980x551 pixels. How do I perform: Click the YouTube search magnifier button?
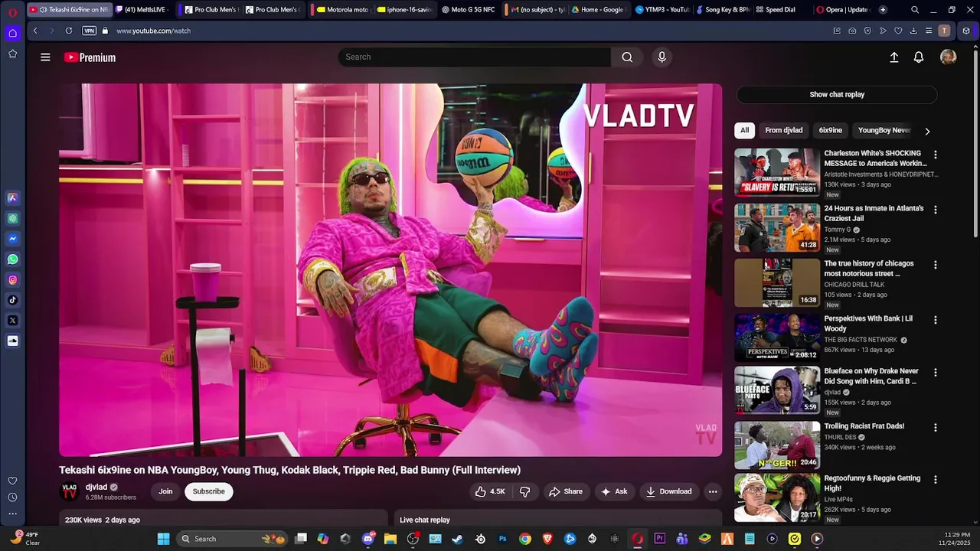(627, 57)
